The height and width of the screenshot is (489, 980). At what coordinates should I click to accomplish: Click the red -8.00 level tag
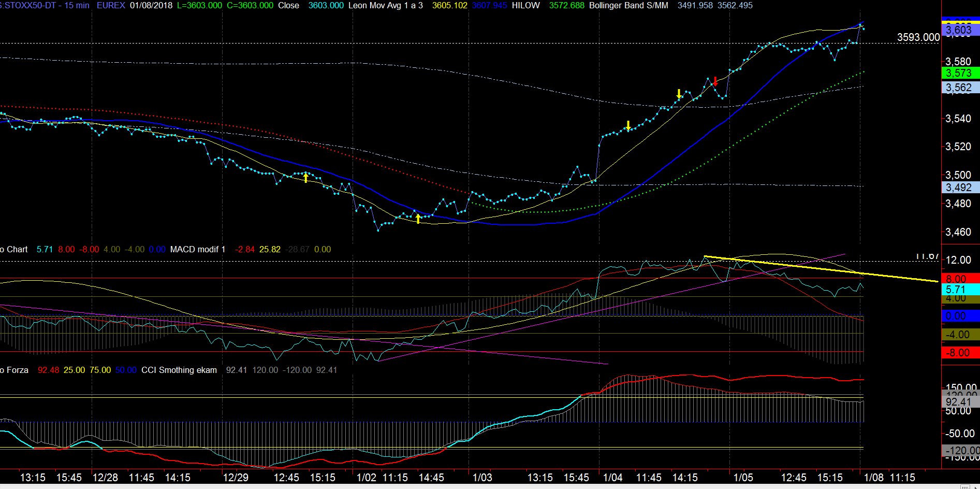960,353
